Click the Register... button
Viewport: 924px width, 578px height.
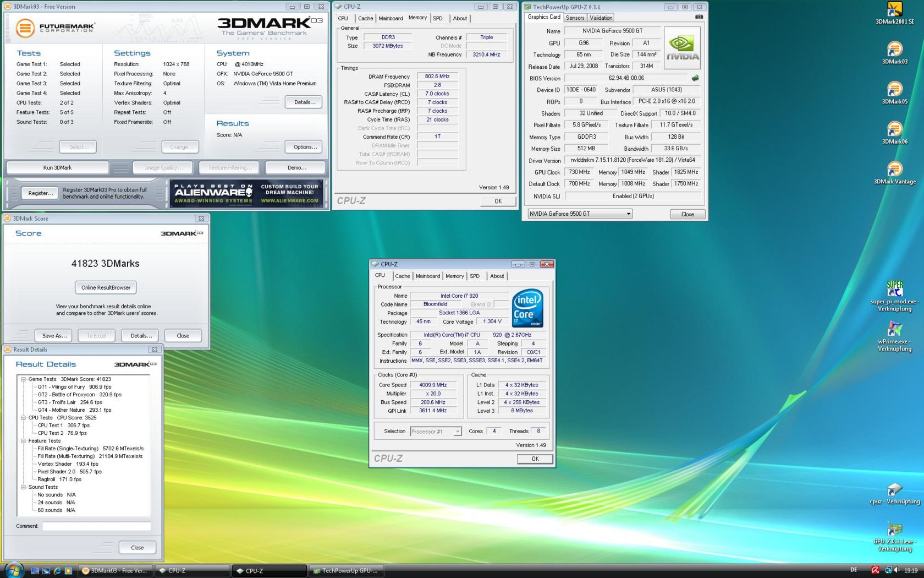(41, 193)
